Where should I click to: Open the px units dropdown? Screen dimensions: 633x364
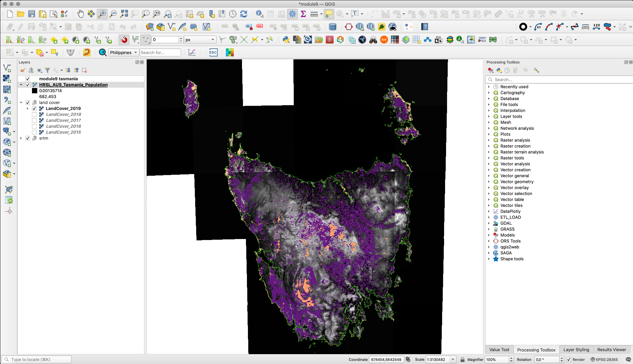[x=200, y=40]
